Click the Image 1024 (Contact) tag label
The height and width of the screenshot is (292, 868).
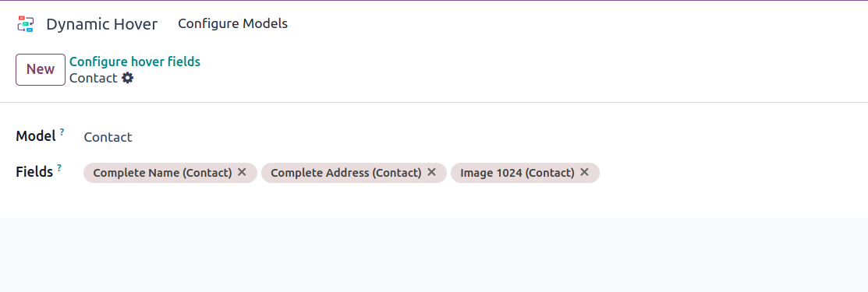[x=517, y=173]
